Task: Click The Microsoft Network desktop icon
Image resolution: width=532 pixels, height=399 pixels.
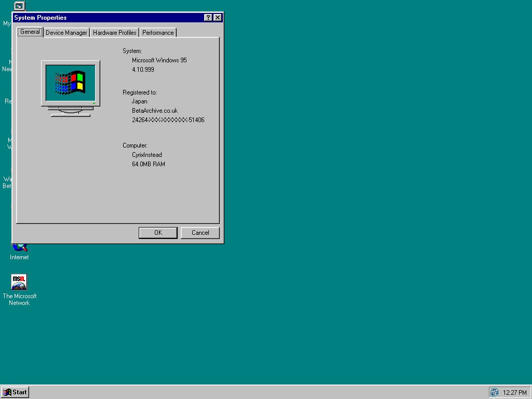Action: [x=19, y=290]
